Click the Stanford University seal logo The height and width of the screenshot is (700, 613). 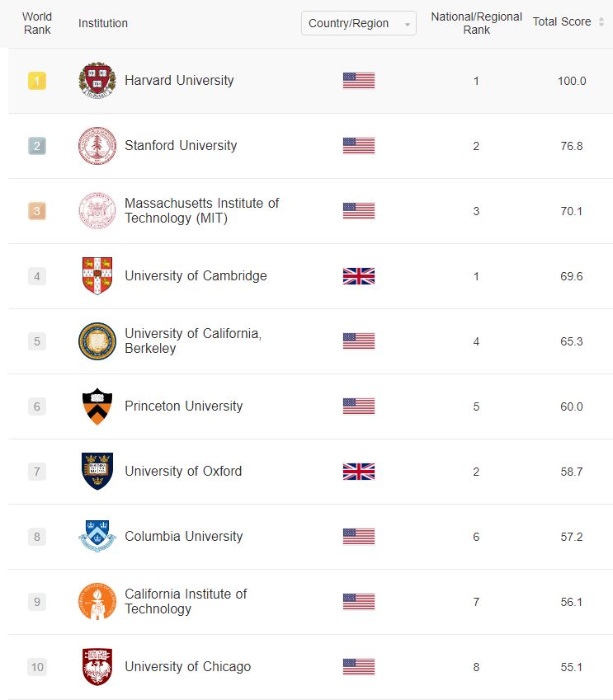[x=97, y=146]
